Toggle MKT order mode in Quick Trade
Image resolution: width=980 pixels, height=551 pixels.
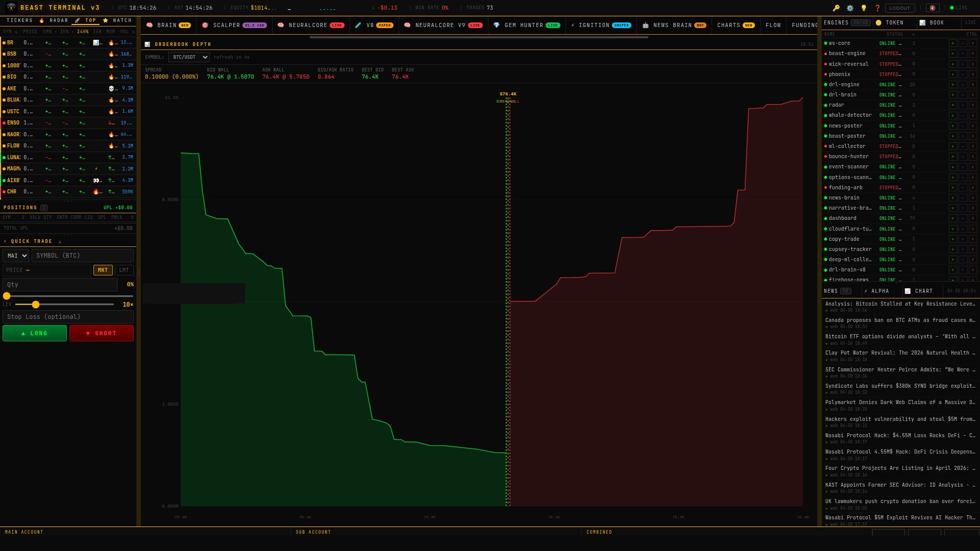pos(103,270)
